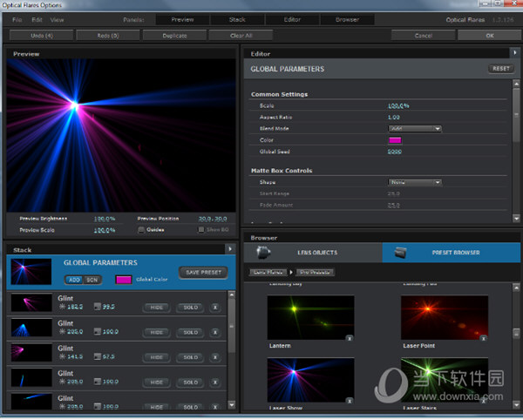Solo the Glint element with brightness 182.5
Screen dimensions: 523x420
(190, 308)
